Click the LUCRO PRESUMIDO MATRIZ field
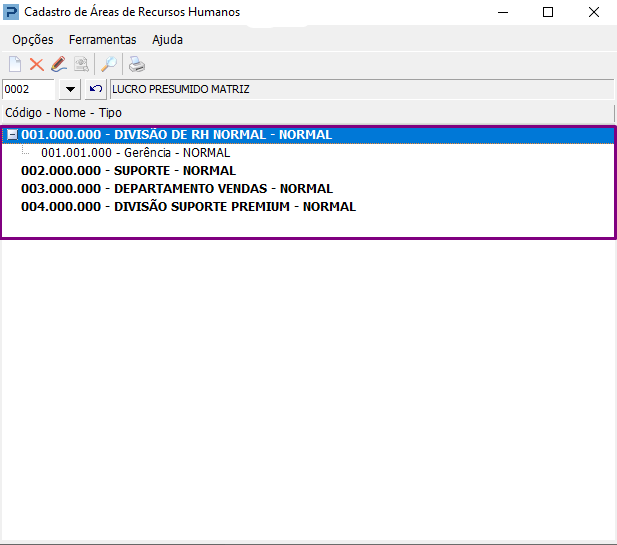This screenshot has height=545, width=617. point(362,89)
